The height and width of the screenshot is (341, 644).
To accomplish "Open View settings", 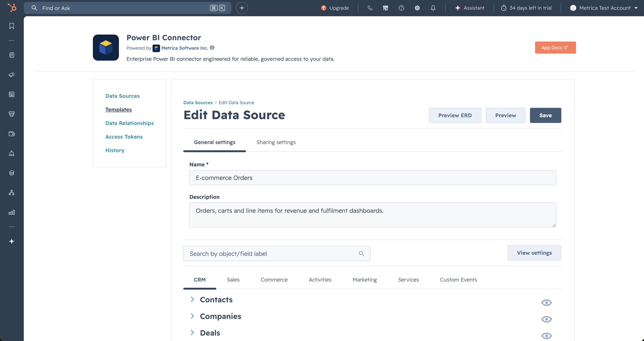I will coord(534,253).
